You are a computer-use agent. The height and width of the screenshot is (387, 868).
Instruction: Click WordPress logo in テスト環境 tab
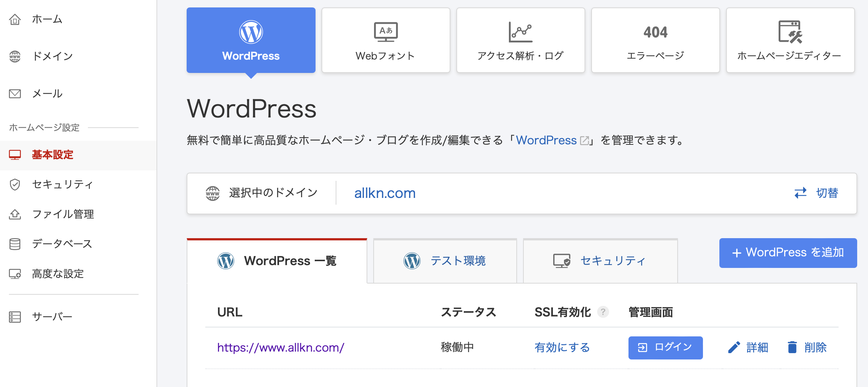(412, 261)
